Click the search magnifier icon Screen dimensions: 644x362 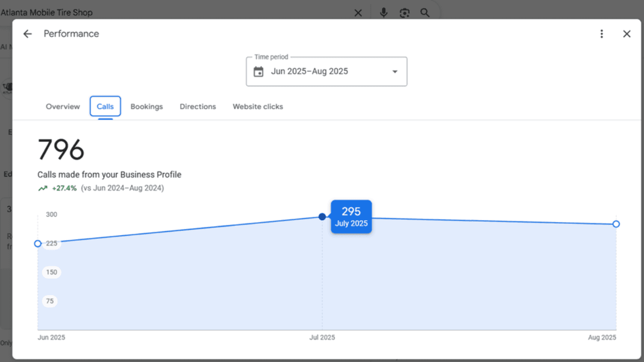tap(425, 13)
